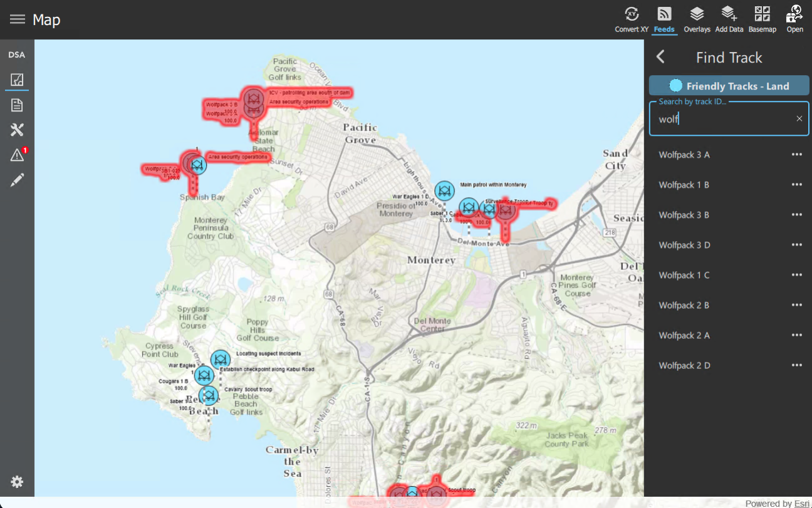This screenshot has height=508, width=812.
Task: Open the document report sidebar icon
Action: [17, 105]
